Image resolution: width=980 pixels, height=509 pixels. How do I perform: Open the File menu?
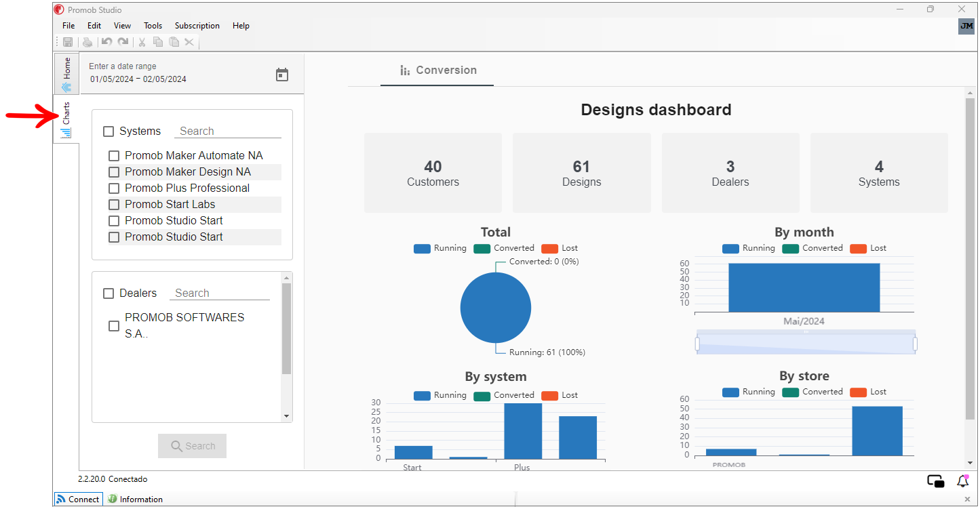point(68,26)
